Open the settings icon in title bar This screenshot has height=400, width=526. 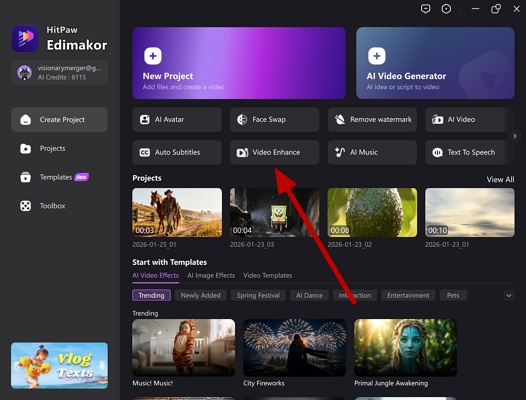point(446,9)
